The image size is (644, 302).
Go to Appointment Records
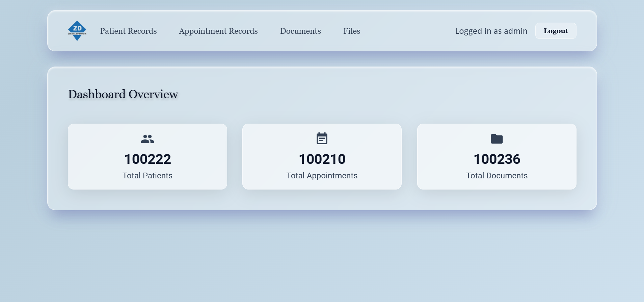coord(218,31)
